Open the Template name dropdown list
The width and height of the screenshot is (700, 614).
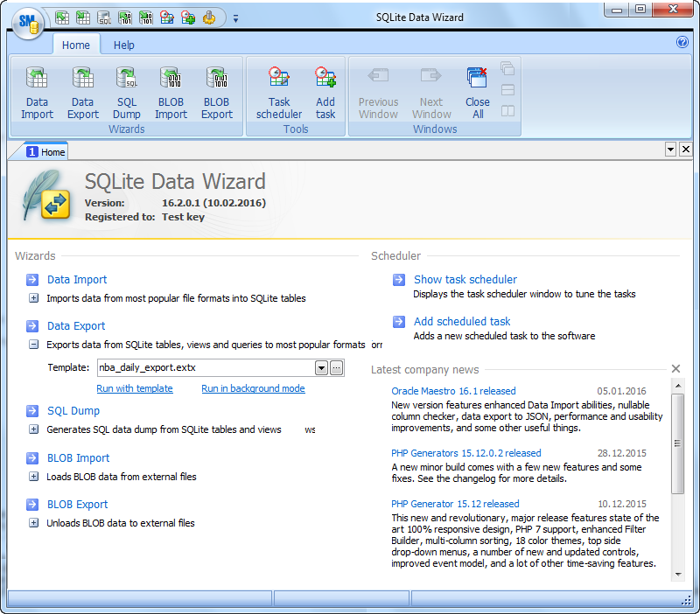pos(320,367)
